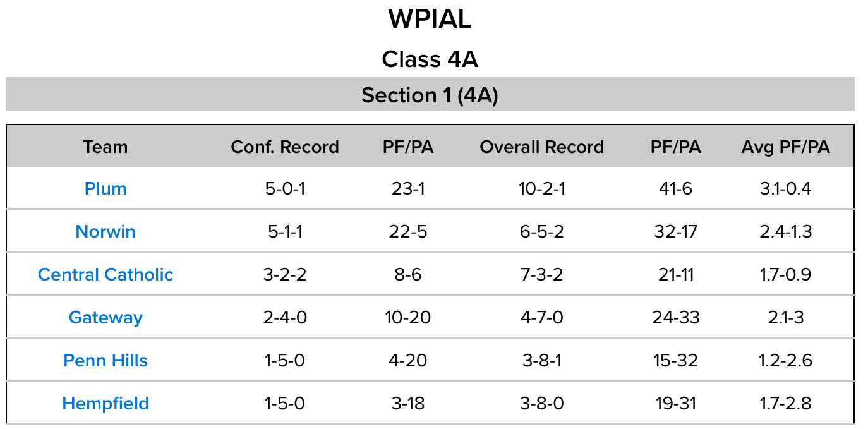Open the Norwin team page

tap(105, 232)
